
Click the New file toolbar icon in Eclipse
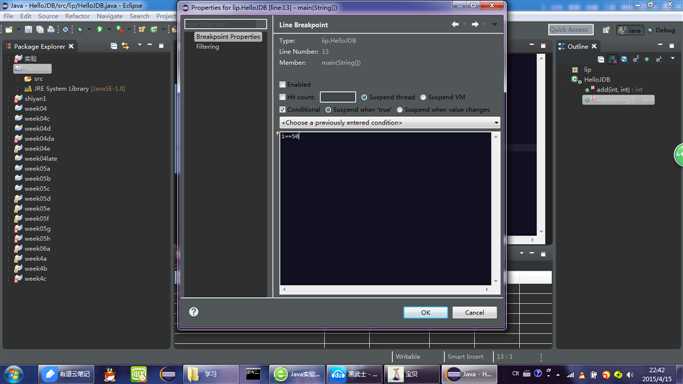click(9, 29)
